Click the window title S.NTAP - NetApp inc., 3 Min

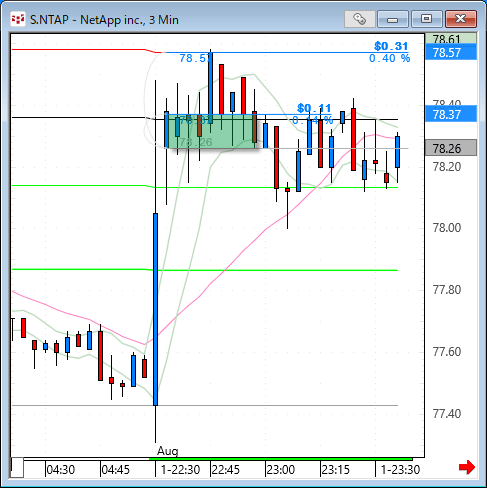point(104,20)
